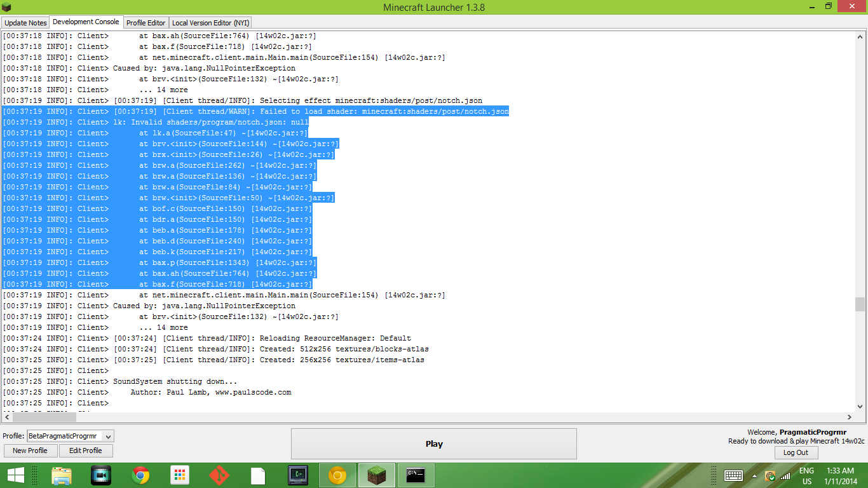The image size is (868, 488).
Task: Launch Google Chrome from the taskbar
Action: [x=140, y=475]
